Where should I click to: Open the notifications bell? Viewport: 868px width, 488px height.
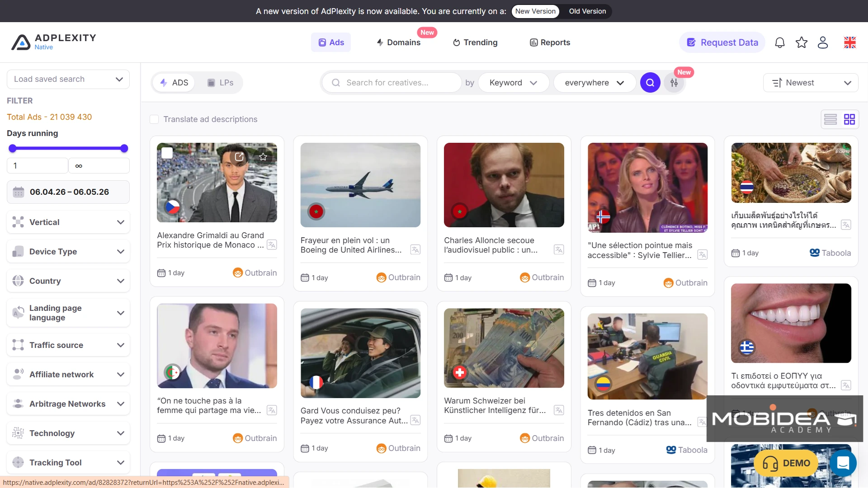[780, 42]
